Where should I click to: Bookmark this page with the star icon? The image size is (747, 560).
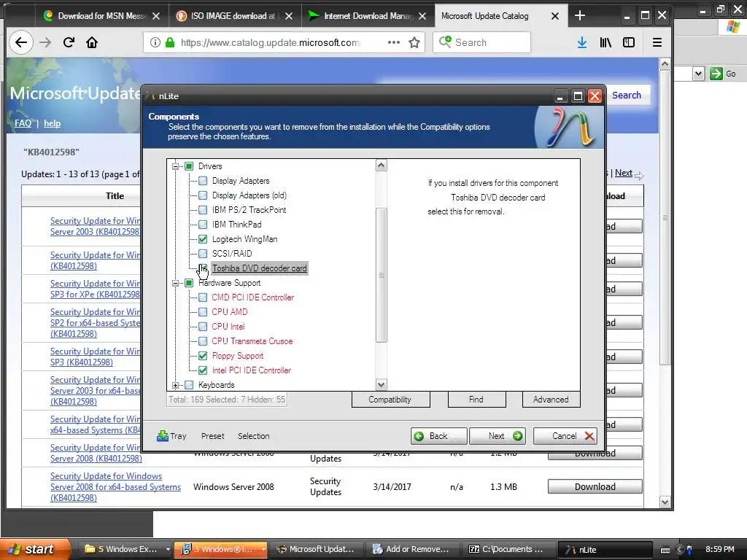[x=414, y=42]
